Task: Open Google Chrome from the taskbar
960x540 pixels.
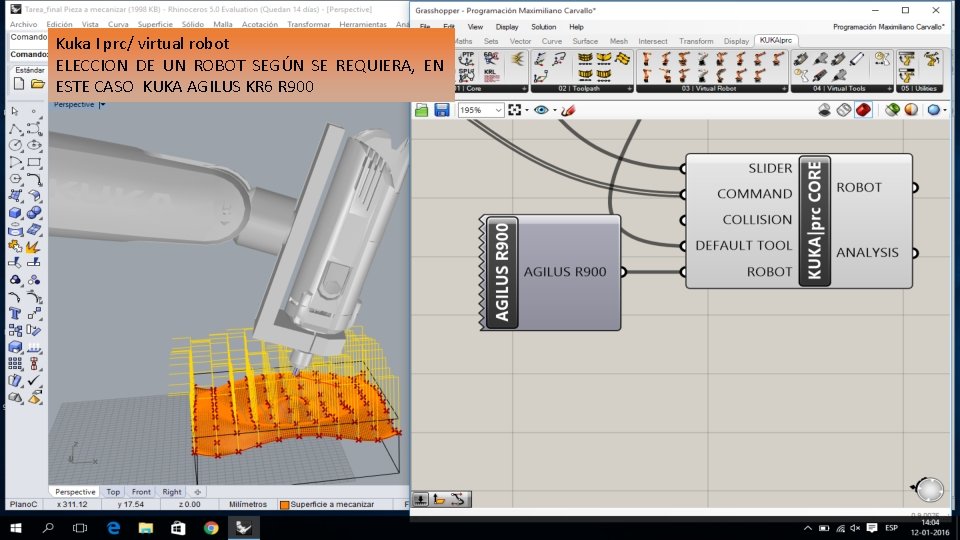Action: click(211, 527)
